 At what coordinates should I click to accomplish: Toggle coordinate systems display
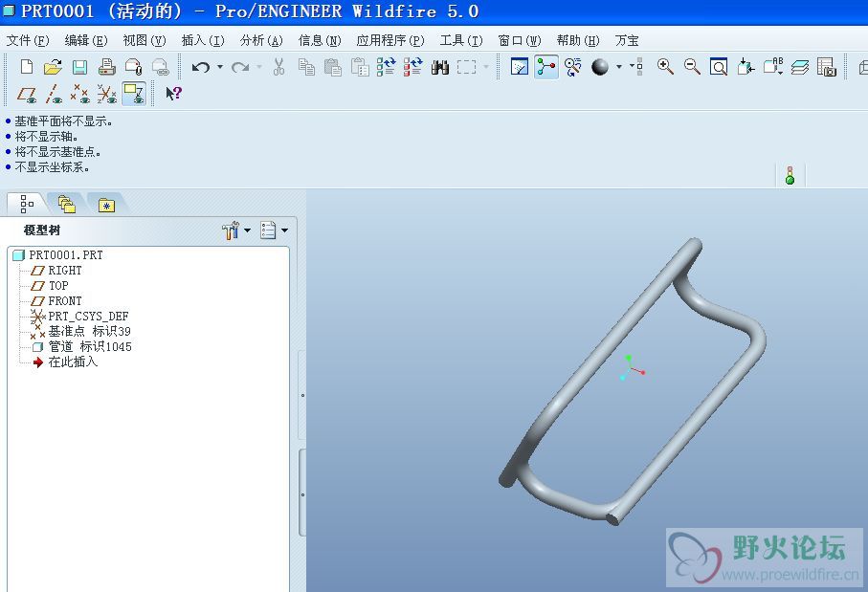point(107,94)
